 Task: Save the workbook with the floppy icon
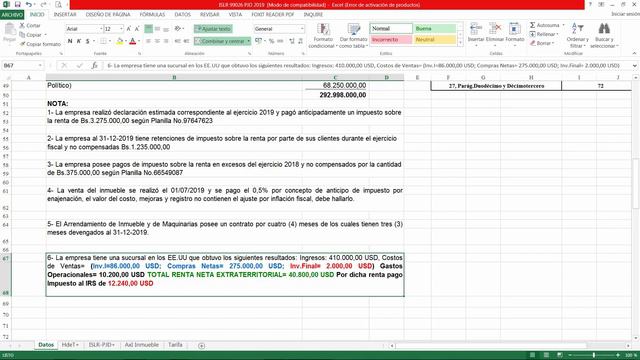pyautogui.click(x=18, y=4)
